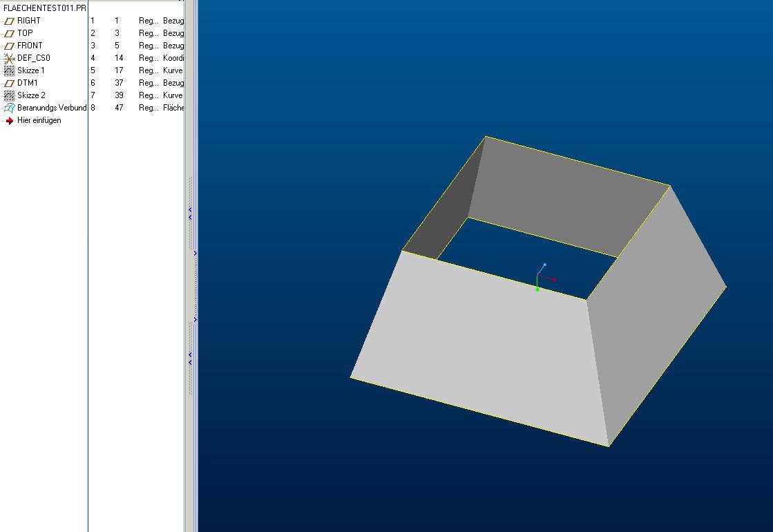Image resolution: width=773 pixels, height=532 pixels.
Task: Select feature ID 47 in the Verbund row
Action: [119, 107]
